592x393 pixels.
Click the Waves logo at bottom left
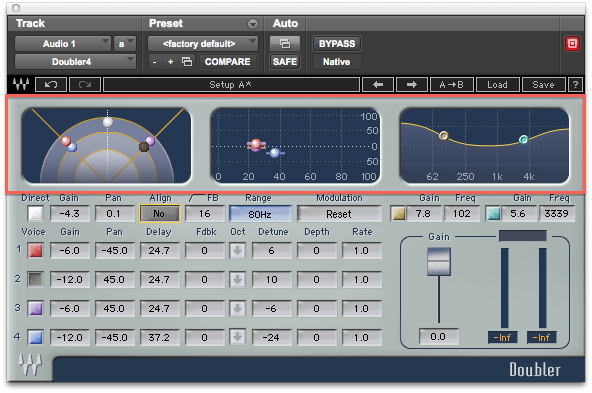click(x=30, y=365)
